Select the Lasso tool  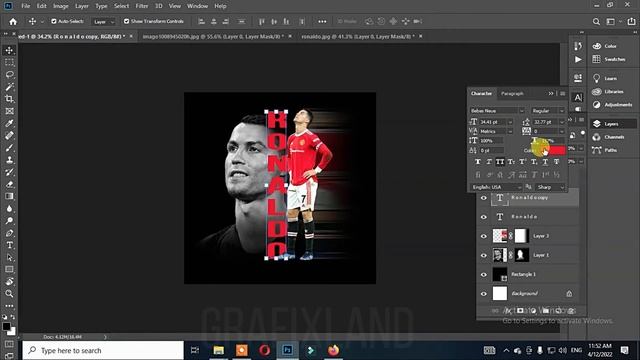[9, 75]
